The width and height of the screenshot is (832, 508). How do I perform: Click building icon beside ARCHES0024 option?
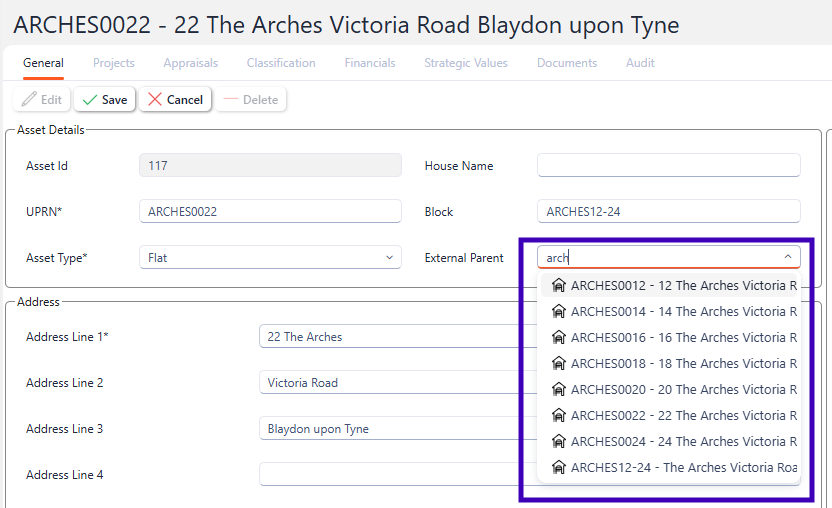pyautogui.click(x=559, y=442)
